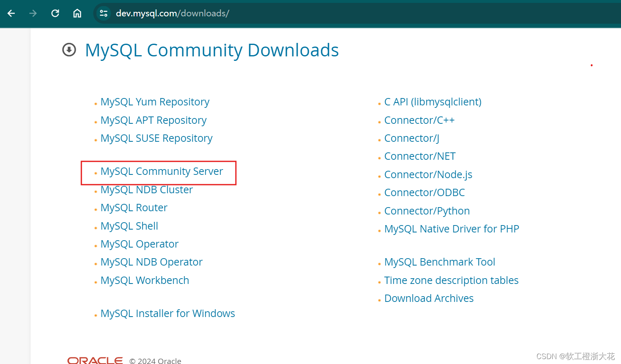Open MySQL Native Driver for PHP
Screen dimensions: 621x364
451,229
